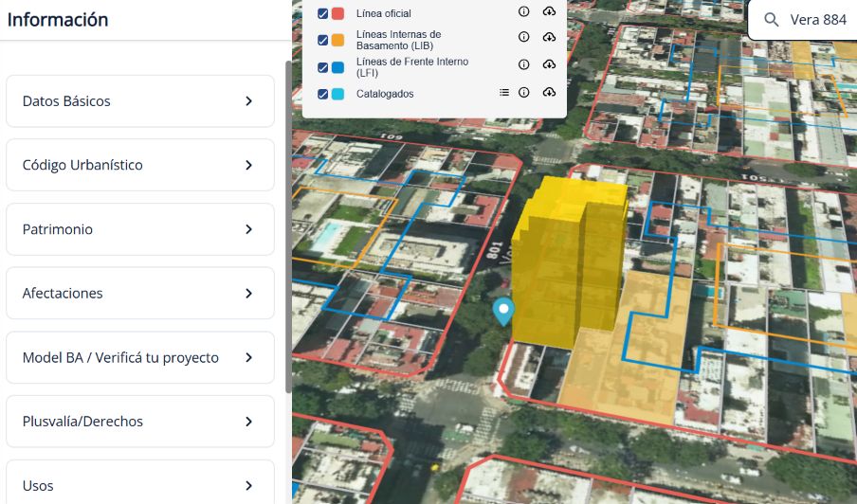The height and width of the screenshot is (504, 857).
Task: Click the light-blue Catalogados color swatch
Action: (x=337, y=94)
